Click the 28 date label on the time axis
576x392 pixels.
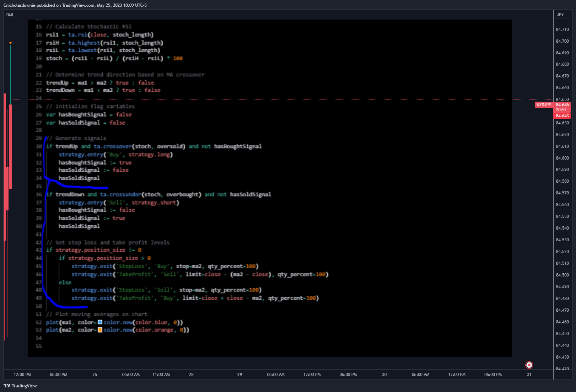(191, 375)
